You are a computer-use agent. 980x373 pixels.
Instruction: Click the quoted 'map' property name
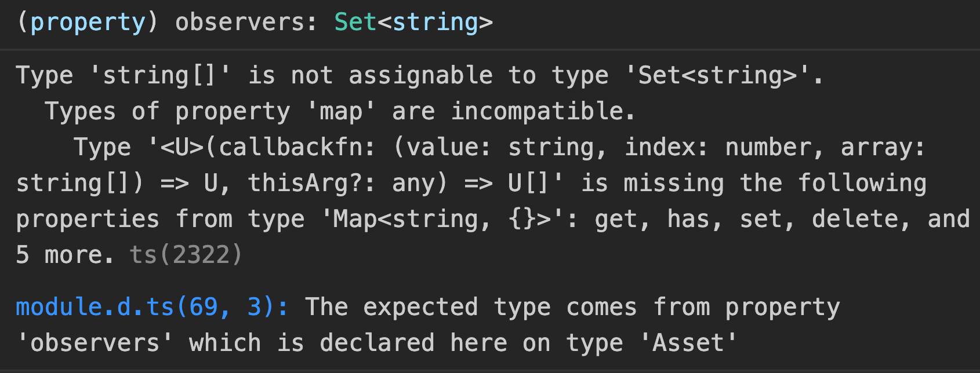tap(348, 111)
